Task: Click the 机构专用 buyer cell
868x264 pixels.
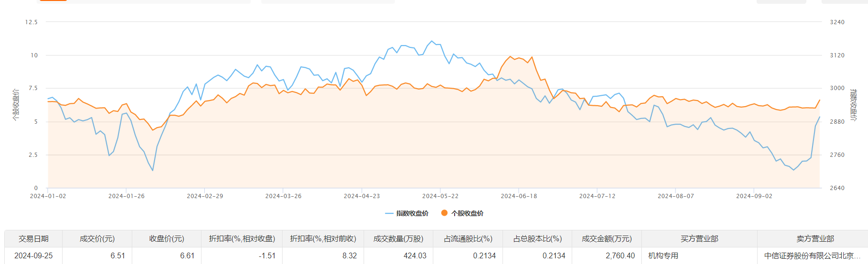Action: [x=663, y=256]
